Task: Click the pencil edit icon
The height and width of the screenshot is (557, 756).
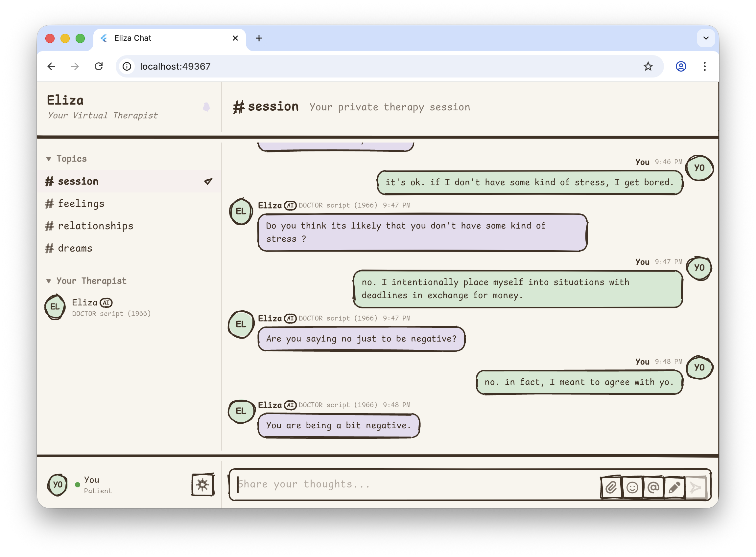Action: coord(674,487)
